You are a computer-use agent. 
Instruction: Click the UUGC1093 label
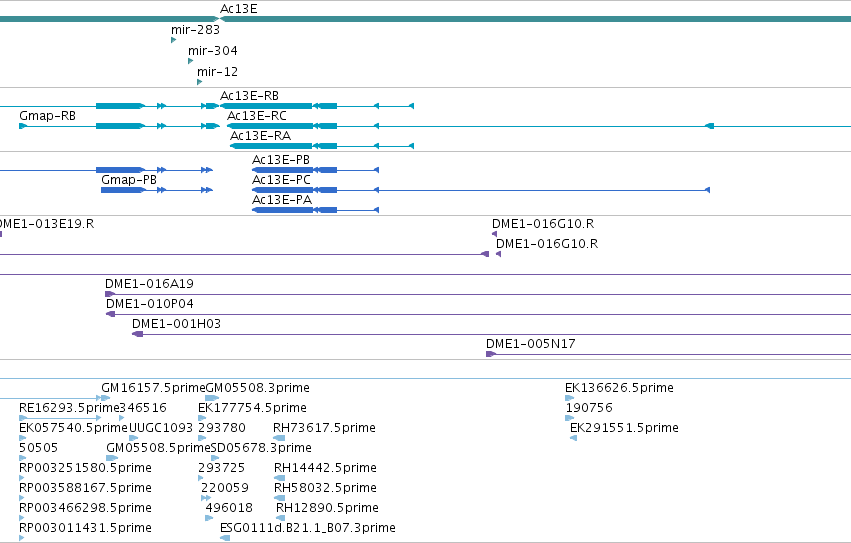click(161, 428)
